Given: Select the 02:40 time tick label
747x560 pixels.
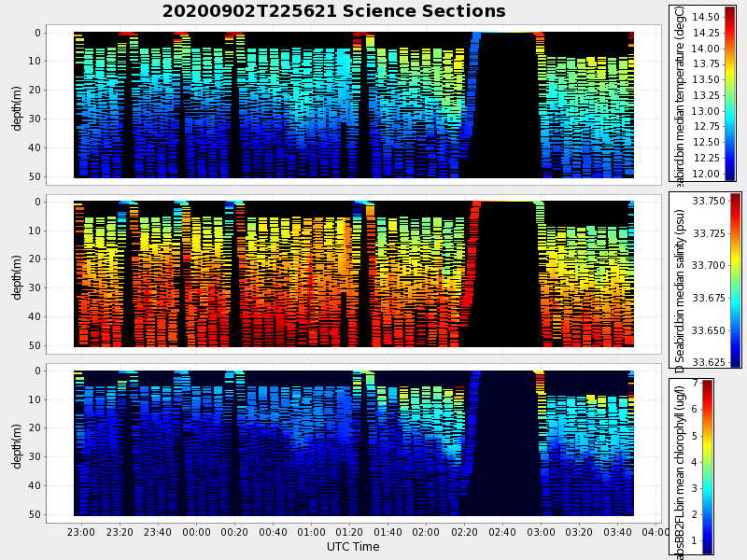Looking at the screenshot, I should (x=502, y=532).
